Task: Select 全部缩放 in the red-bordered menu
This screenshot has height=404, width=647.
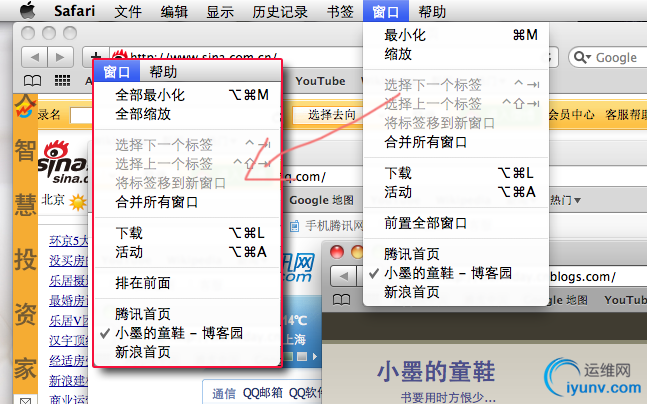Action: tap(188, 114)
